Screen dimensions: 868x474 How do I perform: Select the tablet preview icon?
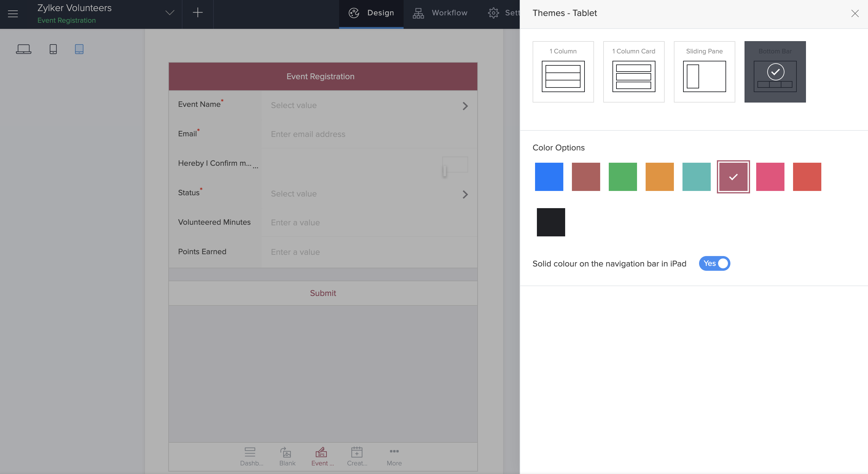[79, 49]
